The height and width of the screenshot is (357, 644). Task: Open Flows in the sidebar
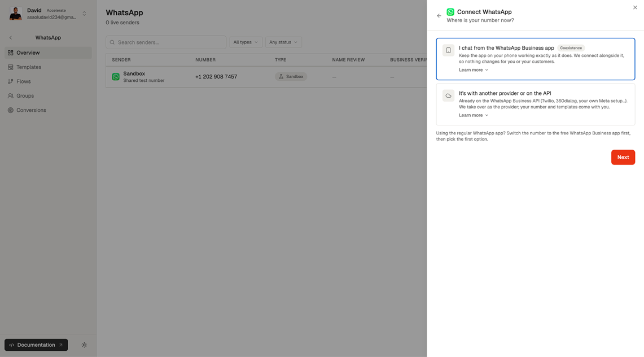[48, 81]
